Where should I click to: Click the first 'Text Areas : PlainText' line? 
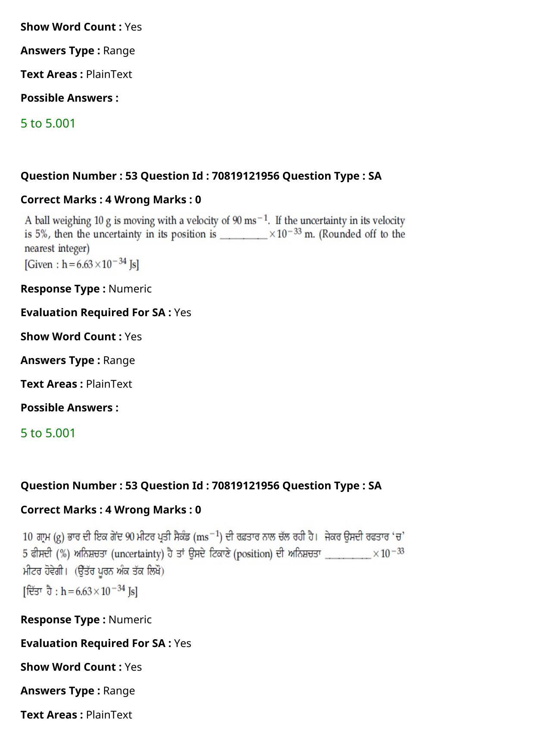(76, 74)
